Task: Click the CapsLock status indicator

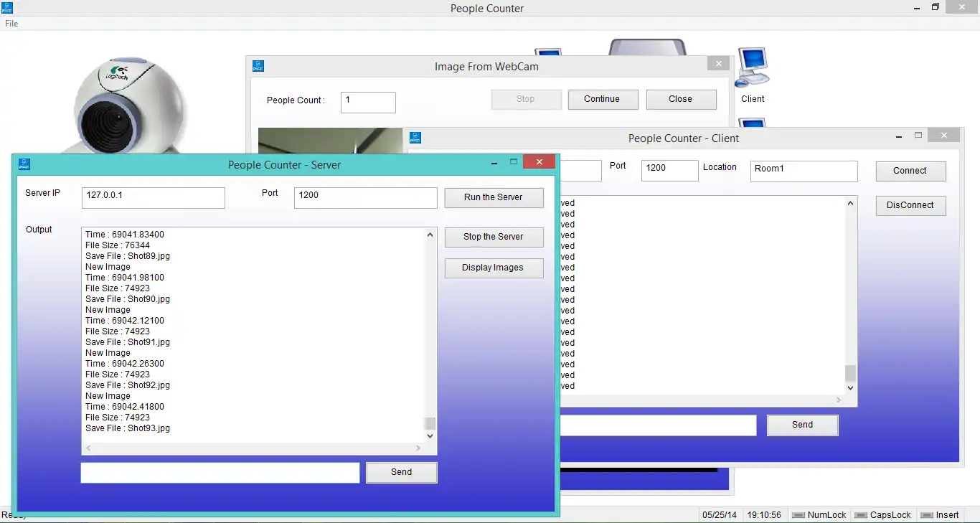Action: 882,515
